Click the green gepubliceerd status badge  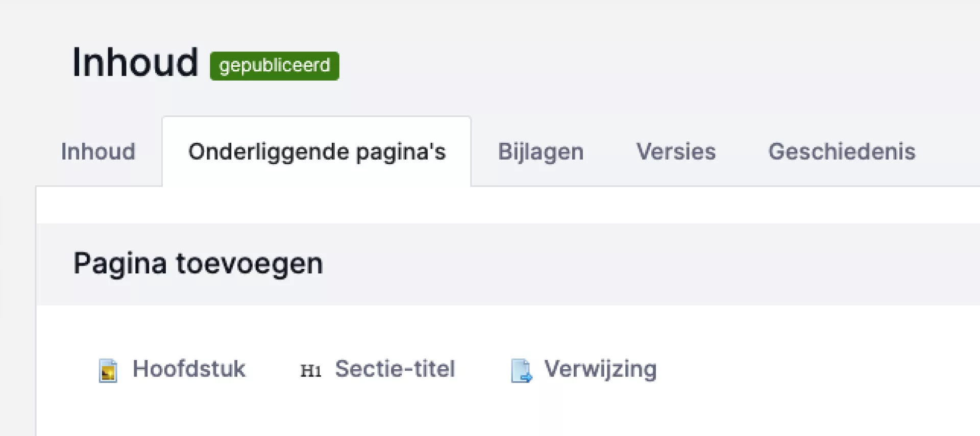coord(275,66)
